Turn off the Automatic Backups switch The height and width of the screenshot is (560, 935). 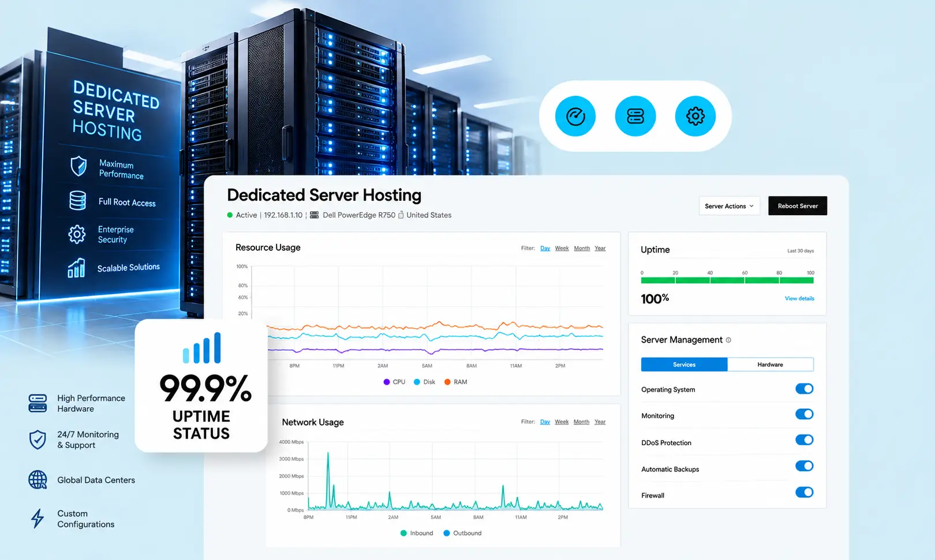[805, 466]
